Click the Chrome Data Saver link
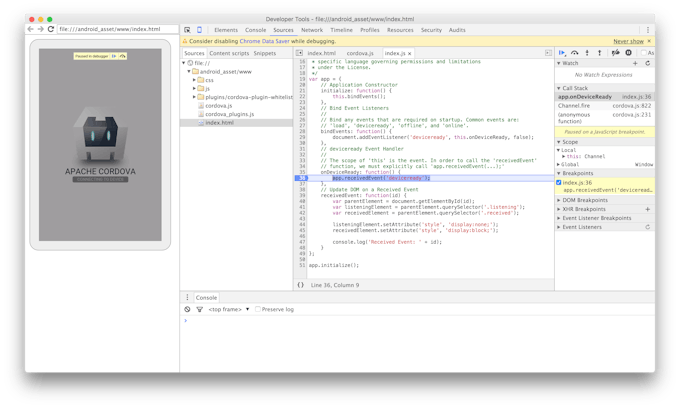The image size is (680, 408). (x=264, y=41)
